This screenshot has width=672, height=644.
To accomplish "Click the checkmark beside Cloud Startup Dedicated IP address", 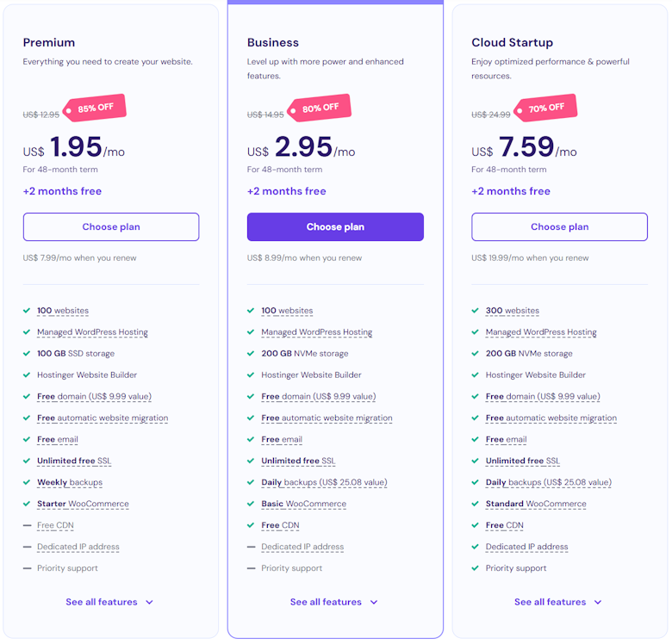I will point(476,547).
